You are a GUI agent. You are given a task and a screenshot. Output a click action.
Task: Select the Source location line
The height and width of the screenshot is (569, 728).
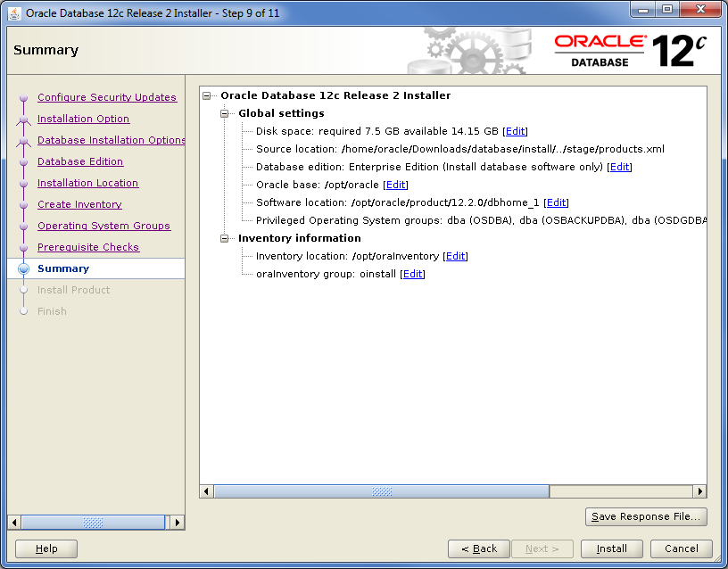[x=460, y=149]
